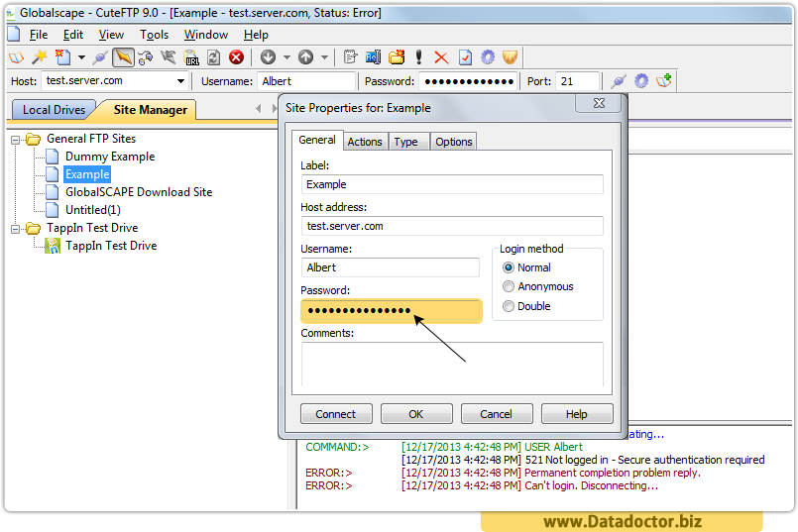Switch to the Actions tab
798x532 pixels.
[x=365, y=142]
